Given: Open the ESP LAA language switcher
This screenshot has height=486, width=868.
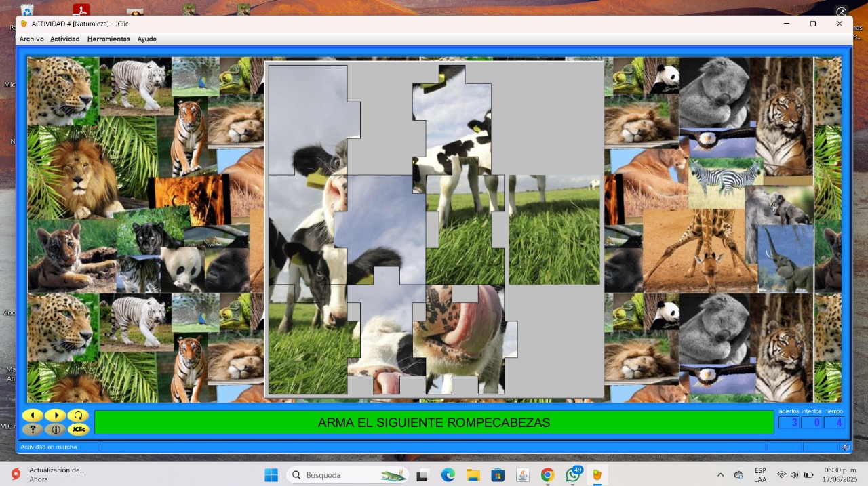Looking at the screenshot, I should tap(760, 475).
